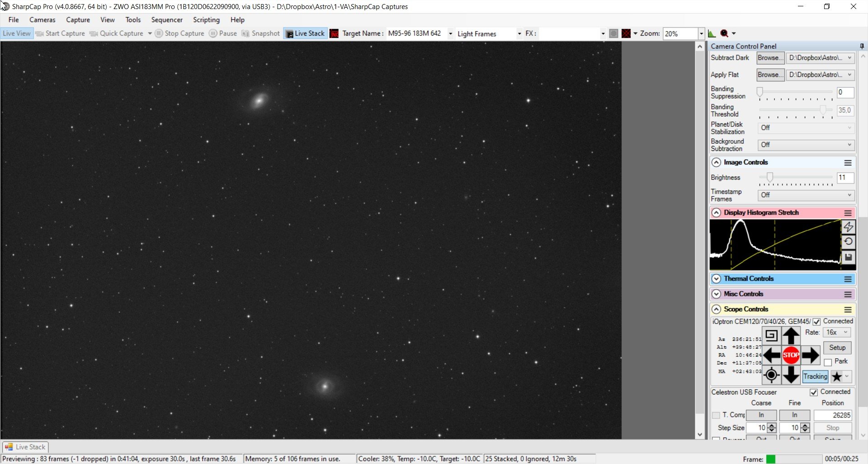
Task: Open the Image Controls hamburger menu
Action: click(x=848, y=163)
